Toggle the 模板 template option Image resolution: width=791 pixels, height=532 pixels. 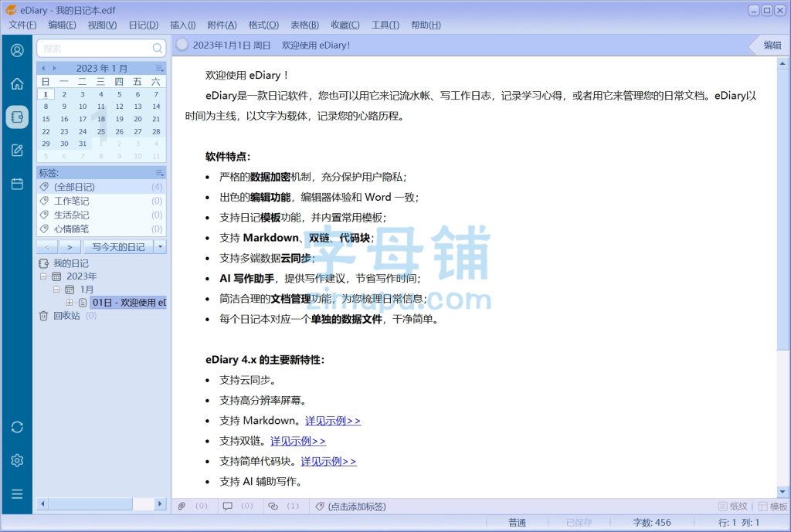coord(772,507)
